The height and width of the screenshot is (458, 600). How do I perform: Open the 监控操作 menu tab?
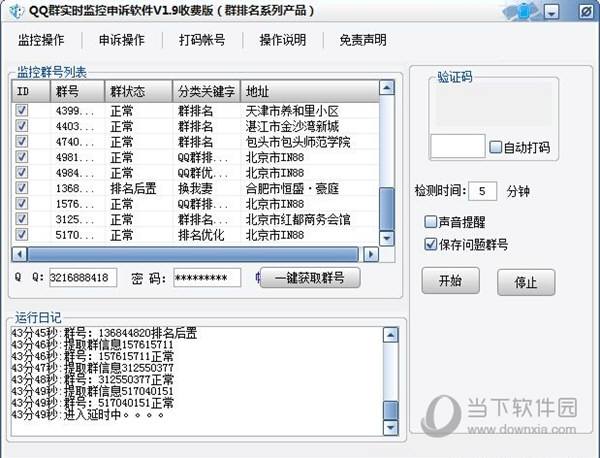[41, 40]
